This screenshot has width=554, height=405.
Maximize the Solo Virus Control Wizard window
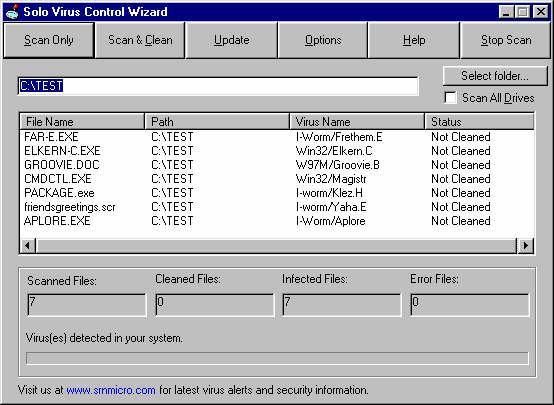(522, 12)
